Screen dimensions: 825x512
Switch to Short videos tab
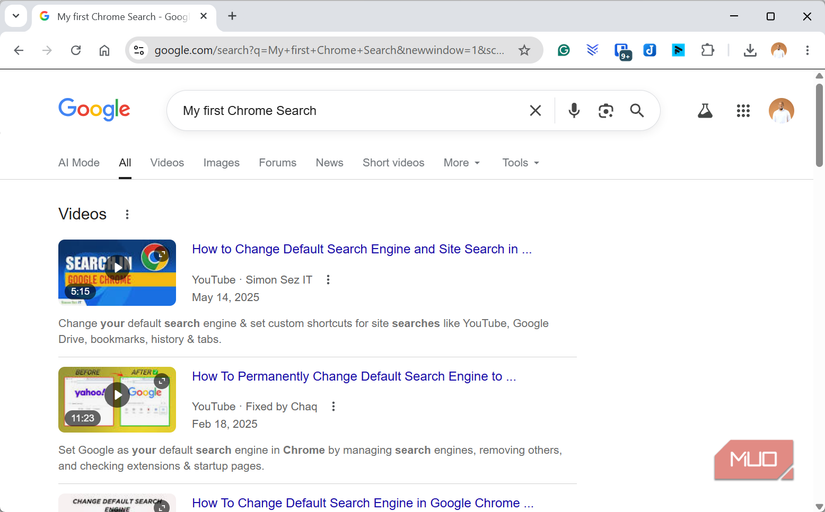(393, 163)
